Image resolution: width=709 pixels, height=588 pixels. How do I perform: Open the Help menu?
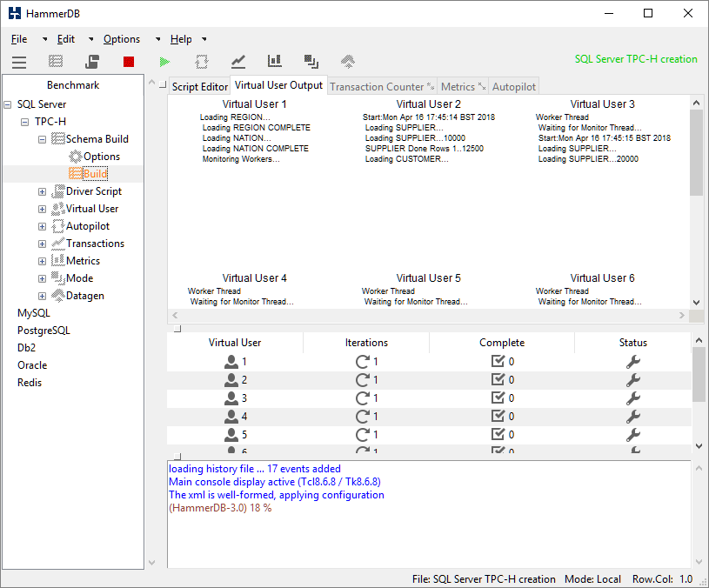coord(181,39)
